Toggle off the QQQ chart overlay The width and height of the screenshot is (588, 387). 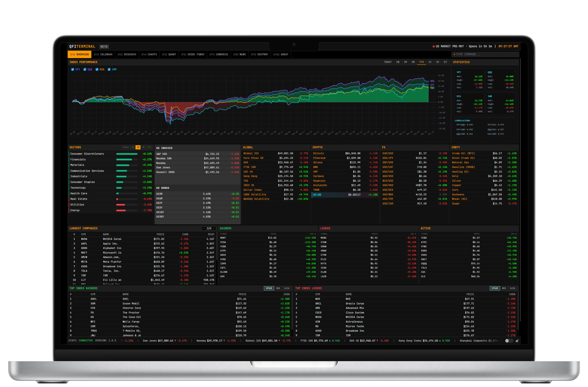(85, 69)
